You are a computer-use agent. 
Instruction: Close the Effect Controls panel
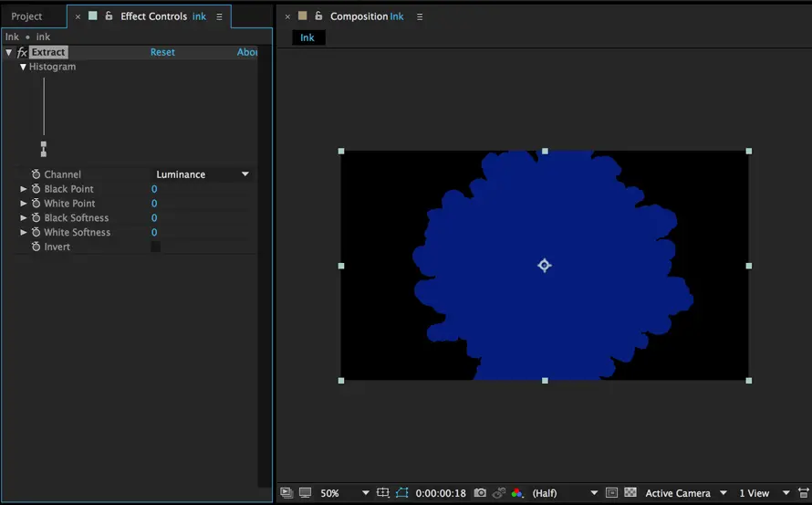78,16
